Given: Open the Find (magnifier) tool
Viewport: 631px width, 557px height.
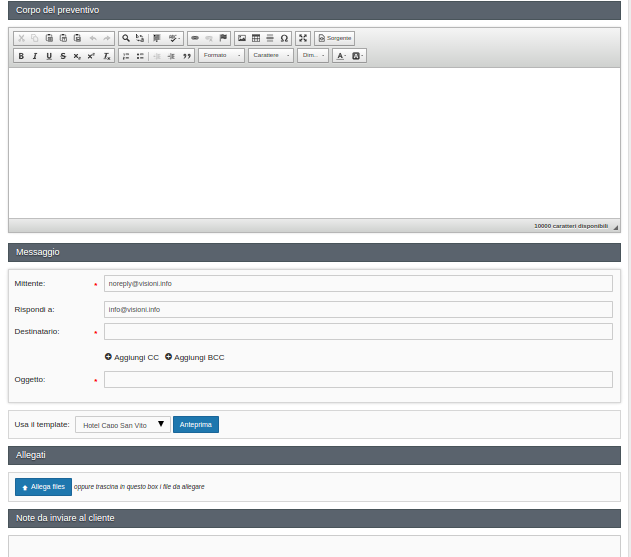Looking at the screenshot, I should coord(126,38).
